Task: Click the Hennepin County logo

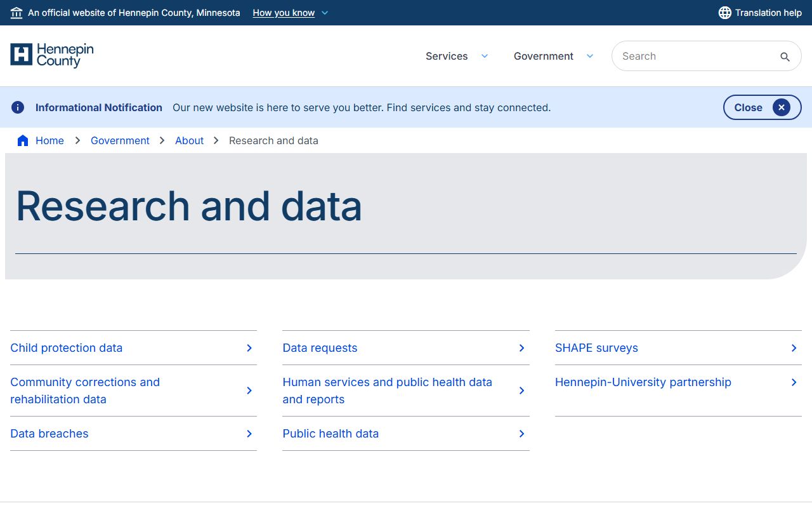Action: [x=52, y=55]
